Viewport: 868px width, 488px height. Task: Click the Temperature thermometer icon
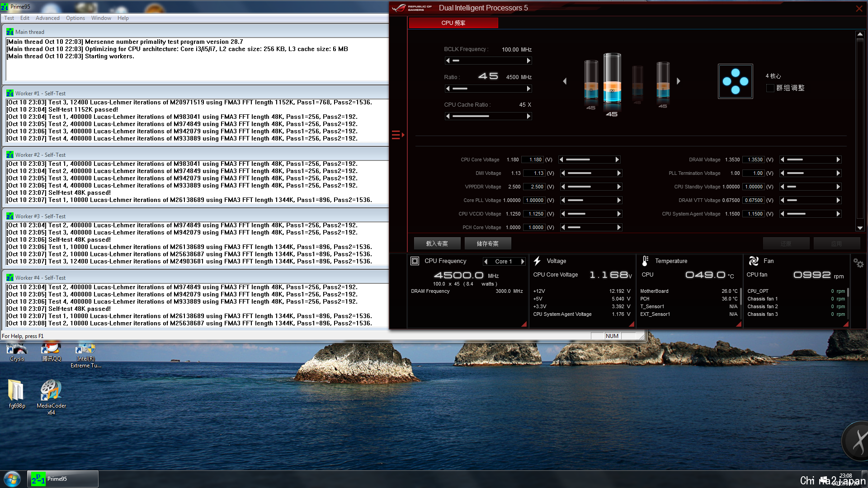645,261
